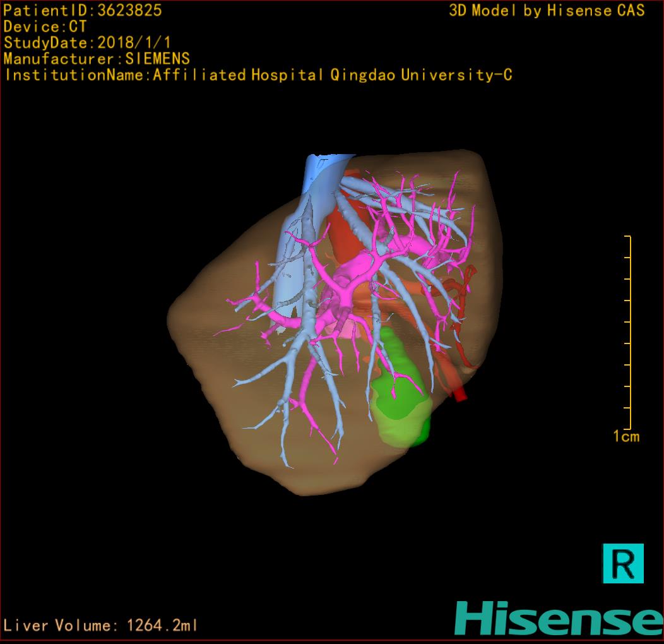The image size is (664, 644).
Task: Click the red artery cut end
Action: (x=459, y=395)
